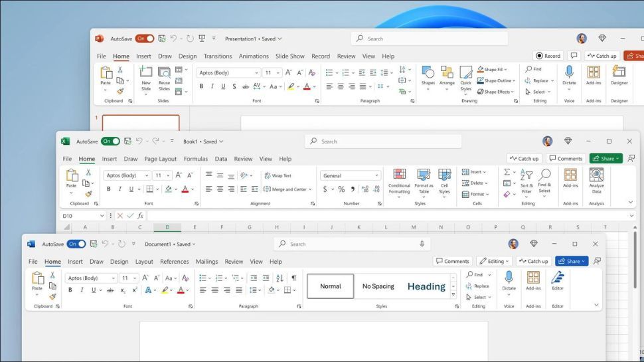This screenshot has width=644, height=362.
Task: Open Page Layout tab in Excel
Action: pos(160,159)
